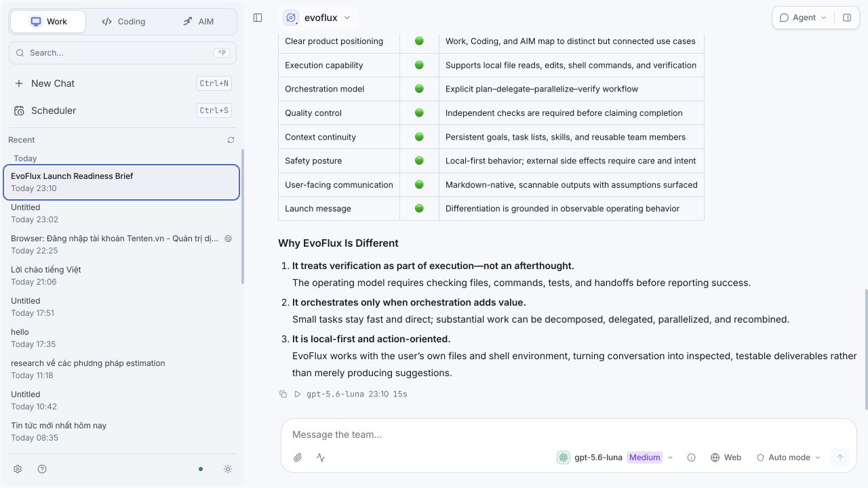Click the evoflux workspace logo icon
Screen dimensions: 868x488
pos(292,18)
